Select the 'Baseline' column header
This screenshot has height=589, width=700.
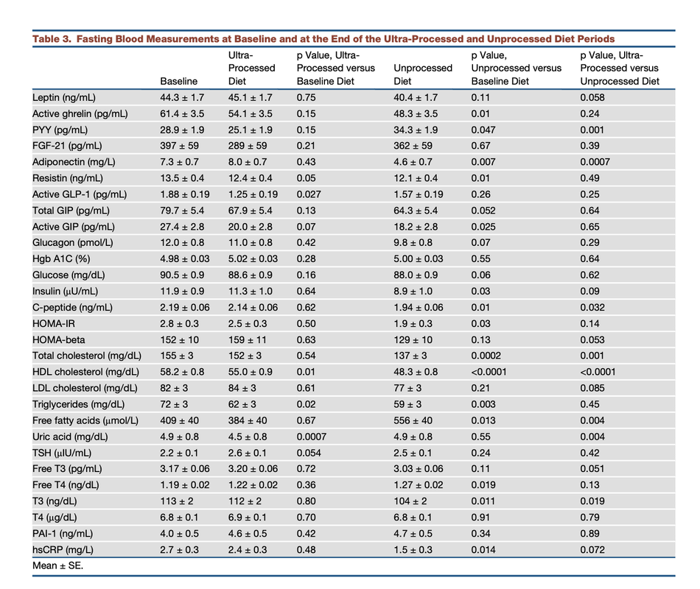click(178, 81)
